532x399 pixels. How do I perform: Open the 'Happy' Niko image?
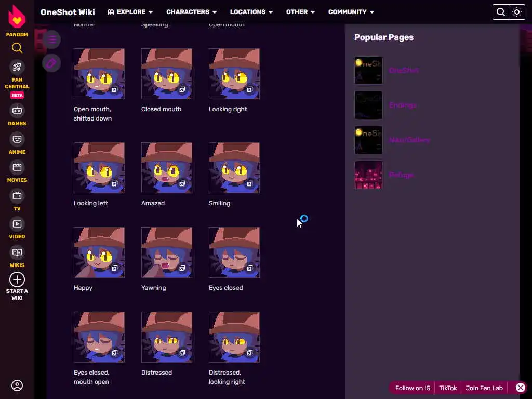[99, 252]
